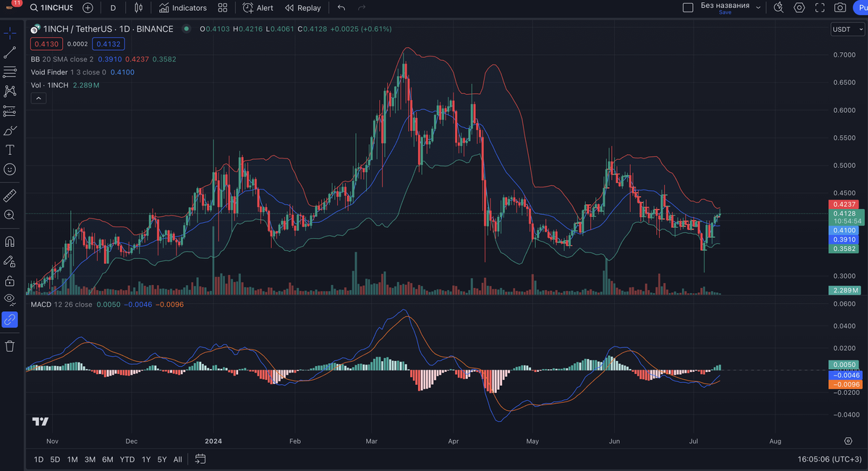Open the go-to-date calendar icon
The width and height of the screenshot is (868, 471).
[x=200, y=459]
